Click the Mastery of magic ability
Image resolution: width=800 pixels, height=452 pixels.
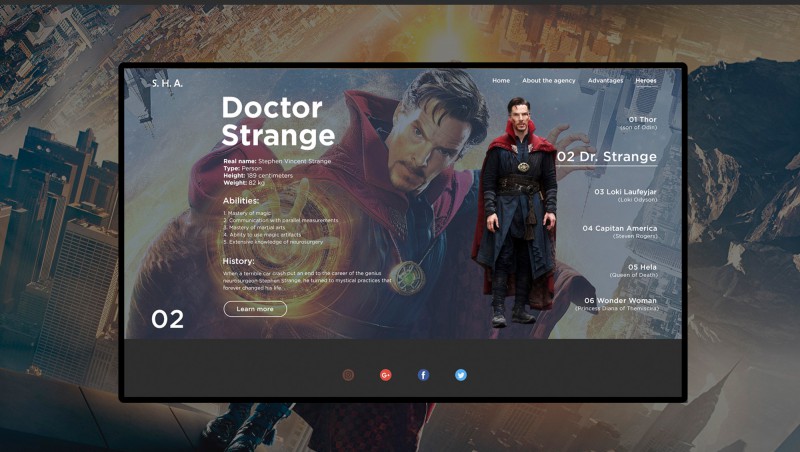pyautogui.click(x=247, y=213)
